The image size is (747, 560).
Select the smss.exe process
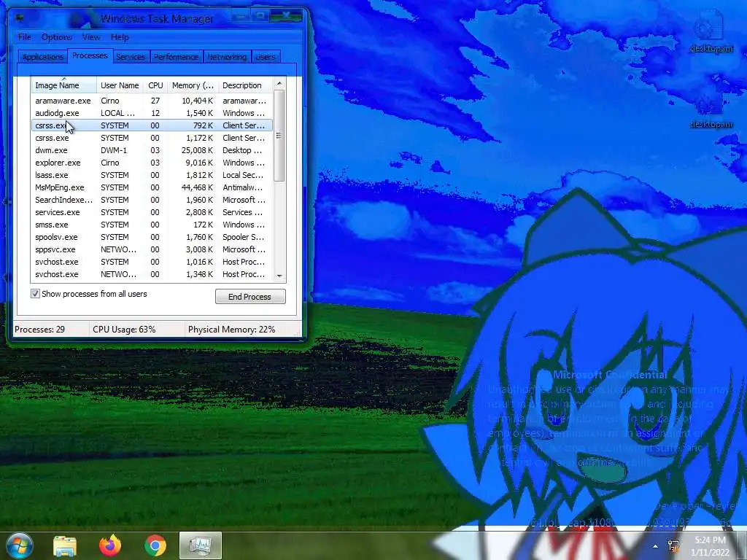pos(152,225)
